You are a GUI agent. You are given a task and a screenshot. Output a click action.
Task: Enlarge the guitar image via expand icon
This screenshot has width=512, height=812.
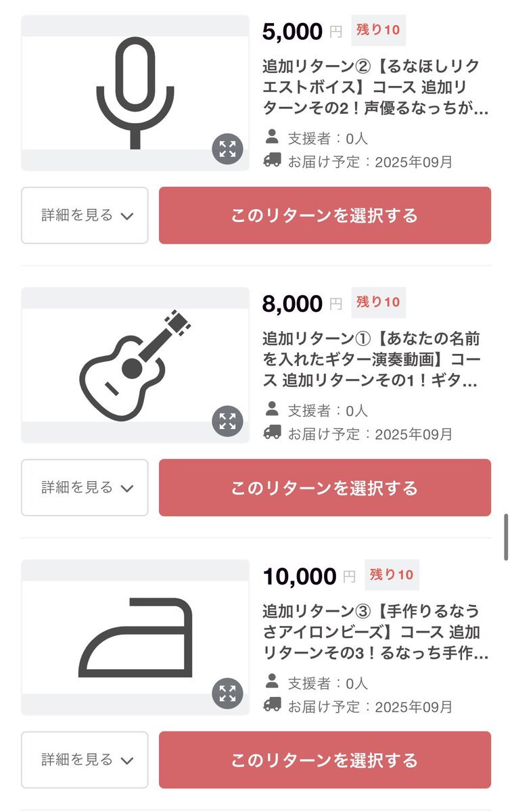point(227,422)
